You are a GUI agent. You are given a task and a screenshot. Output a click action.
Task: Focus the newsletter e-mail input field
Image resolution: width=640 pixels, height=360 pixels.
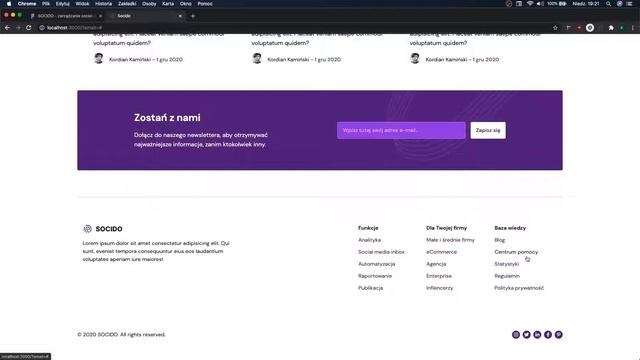[401, 130]
